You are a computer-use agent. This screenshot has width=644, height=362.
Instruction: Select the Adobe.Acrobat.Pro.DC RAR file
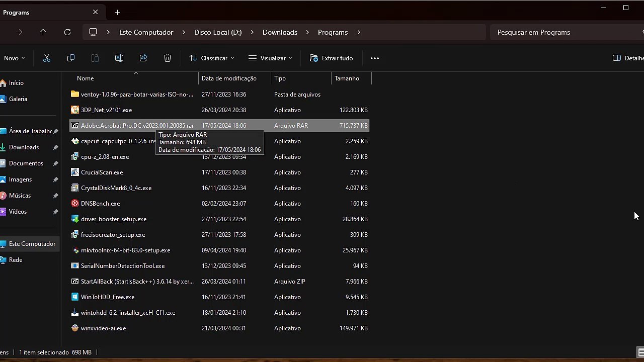click(219, 126)
